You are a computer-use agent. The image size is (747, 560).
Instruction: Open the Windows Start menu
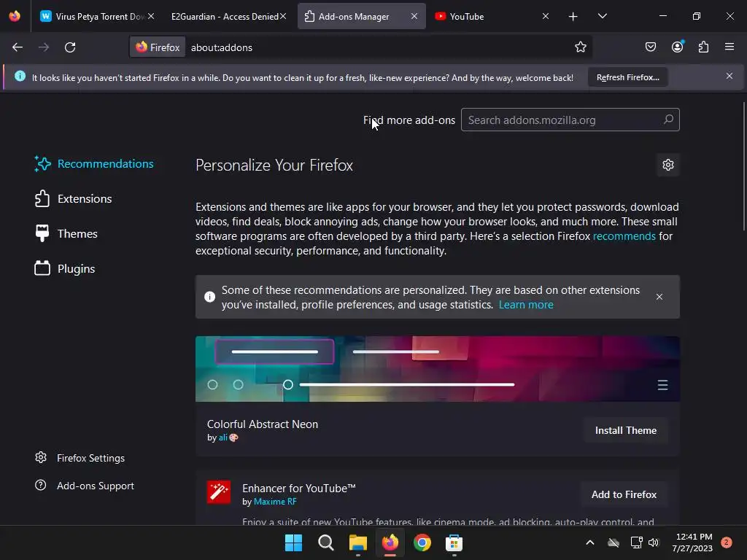tap(293, 542)
